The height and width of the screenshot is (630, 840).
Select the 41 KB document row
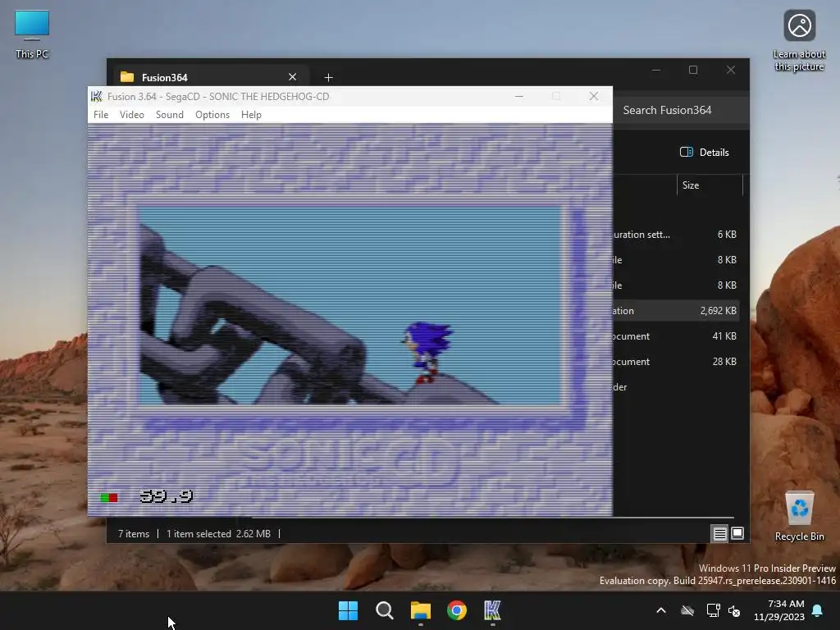pos(676,336)
